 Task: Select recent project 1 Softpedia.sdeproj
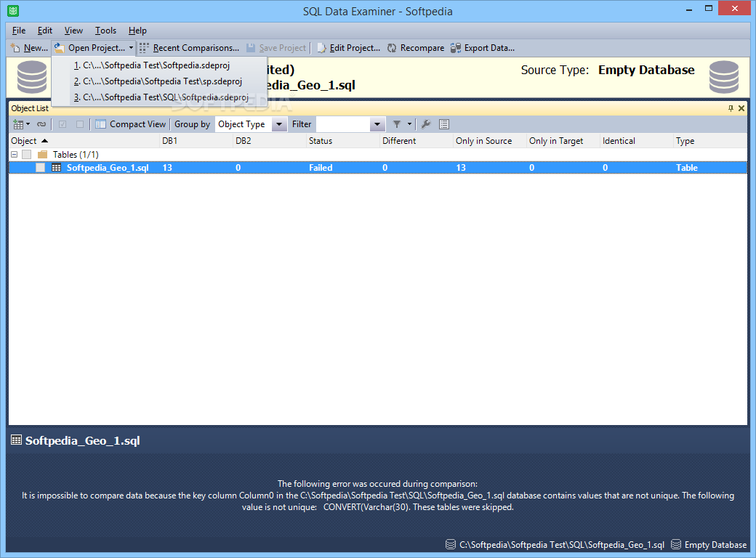[x=159, y=65]
